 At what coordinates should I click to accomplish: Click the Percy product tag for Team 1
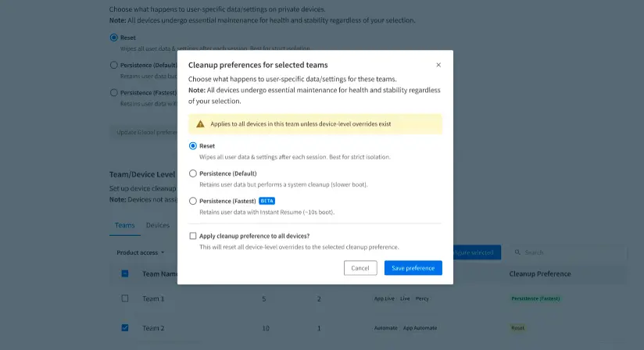pos(422,298)
